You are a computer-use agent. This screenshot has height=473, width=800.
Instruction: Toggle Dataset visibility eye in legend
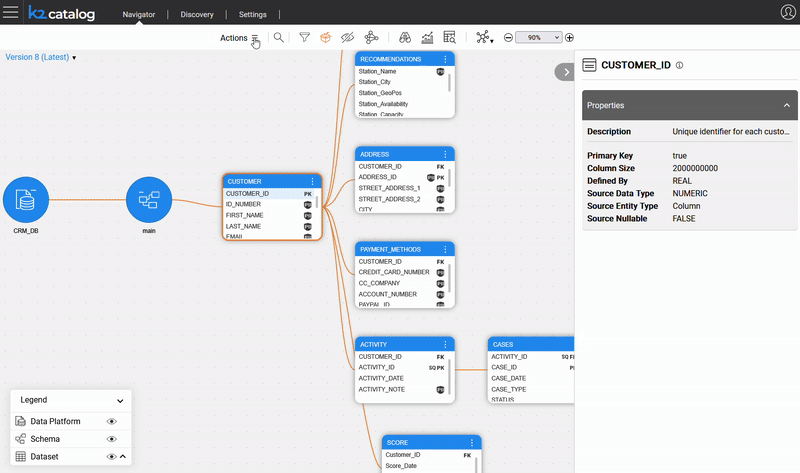112,457
